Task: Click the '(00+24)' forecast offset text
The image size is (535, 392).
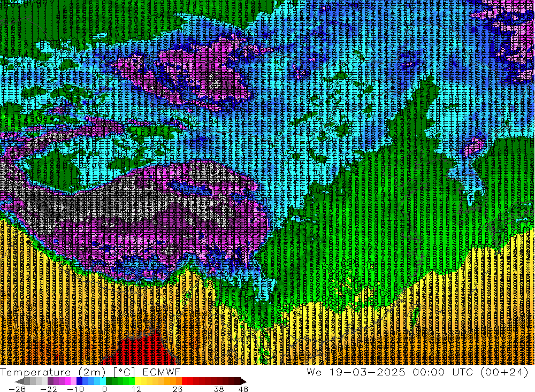Action: tap(505, 372)
